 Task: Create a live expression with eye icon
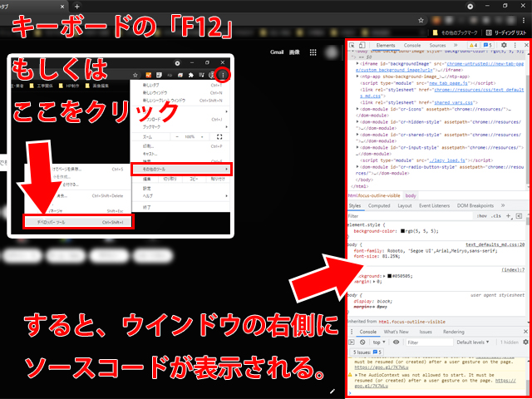point(396,342)
